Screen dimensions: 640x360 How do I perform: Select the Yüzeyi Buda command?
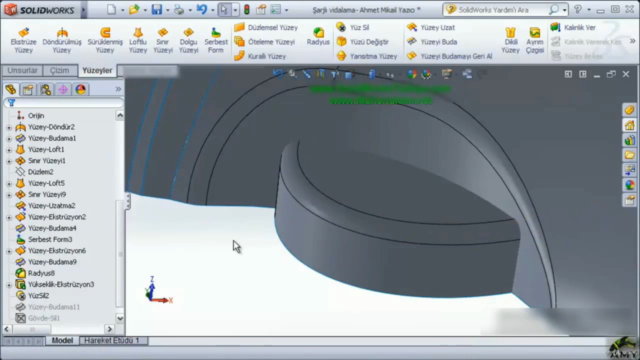[432, 42]
